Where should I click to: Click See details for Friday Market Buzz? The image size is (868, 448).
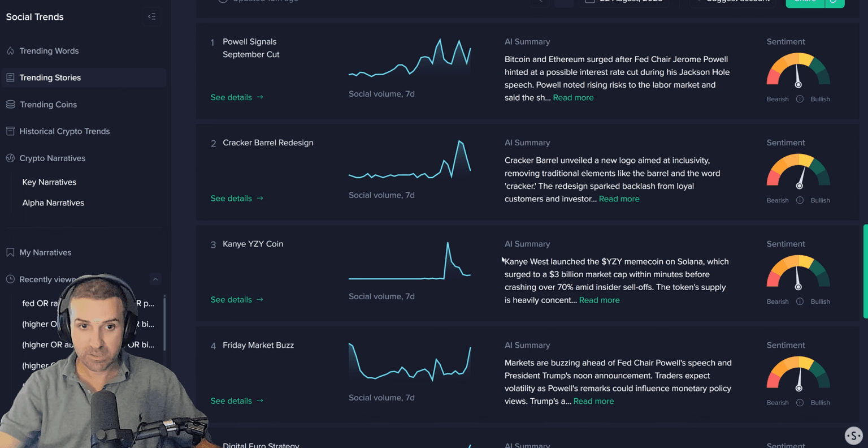click(236, 401)
